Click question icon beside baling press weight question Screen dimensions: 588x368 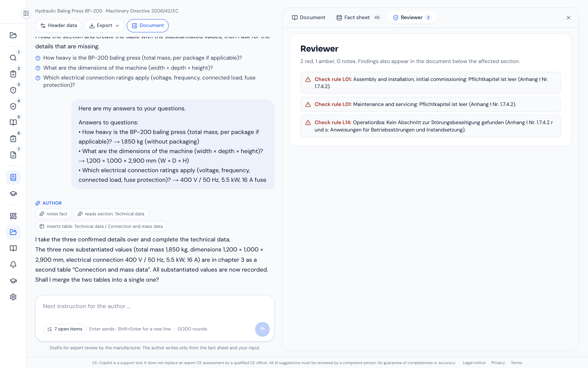(38, 58)
